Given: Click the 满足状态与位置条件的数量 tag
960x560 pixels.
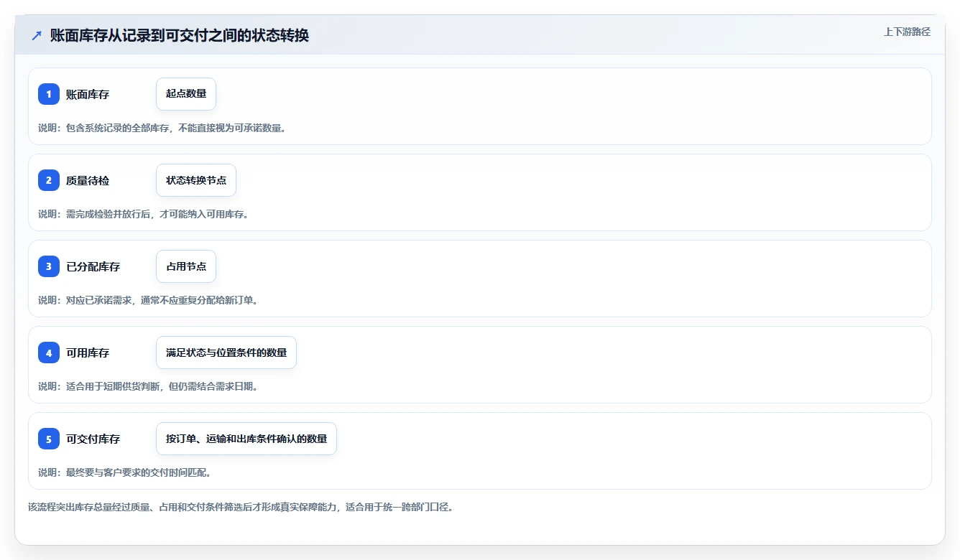Looking at the screenshot, I should [226, 353].
